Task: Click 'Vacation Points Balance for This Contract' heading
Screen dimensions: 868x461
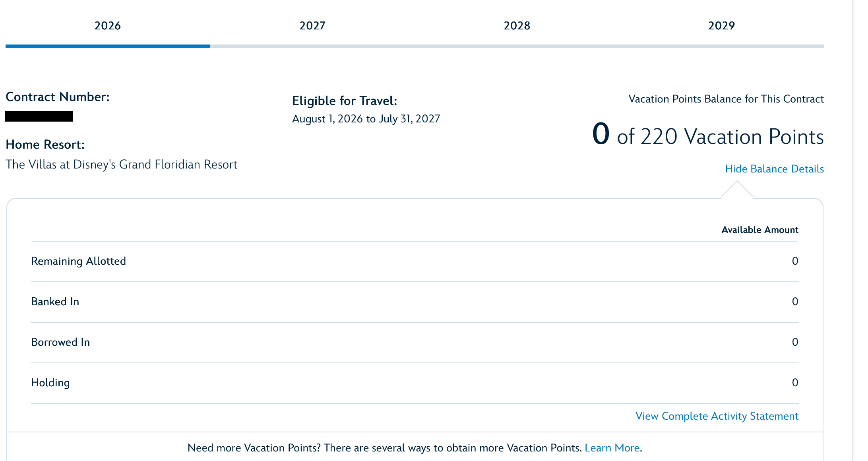Action: coord(726,99)
